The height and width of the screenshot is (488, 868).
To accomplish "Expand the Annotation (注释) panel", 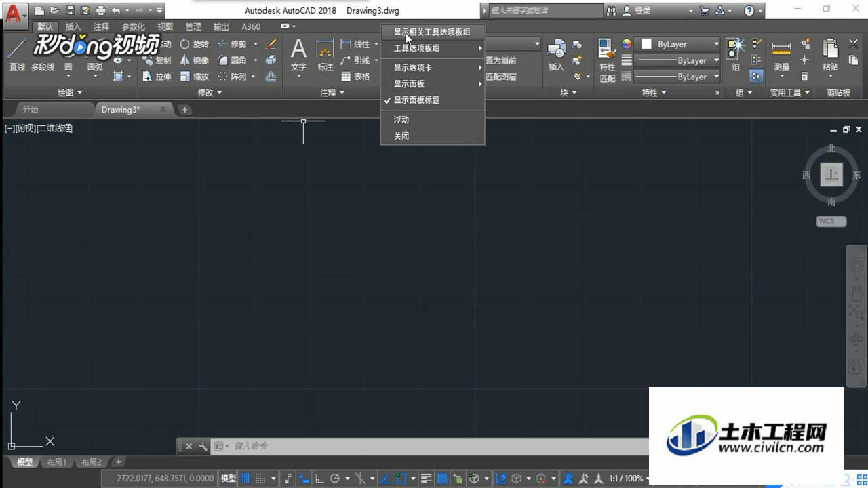I will (332, 92).
